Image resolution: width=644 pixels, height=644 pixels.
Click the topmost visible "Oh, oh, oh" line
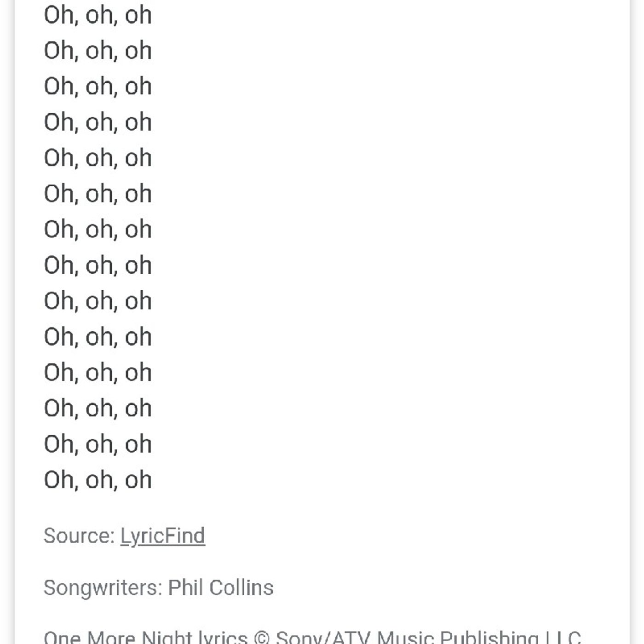[98, 15]
